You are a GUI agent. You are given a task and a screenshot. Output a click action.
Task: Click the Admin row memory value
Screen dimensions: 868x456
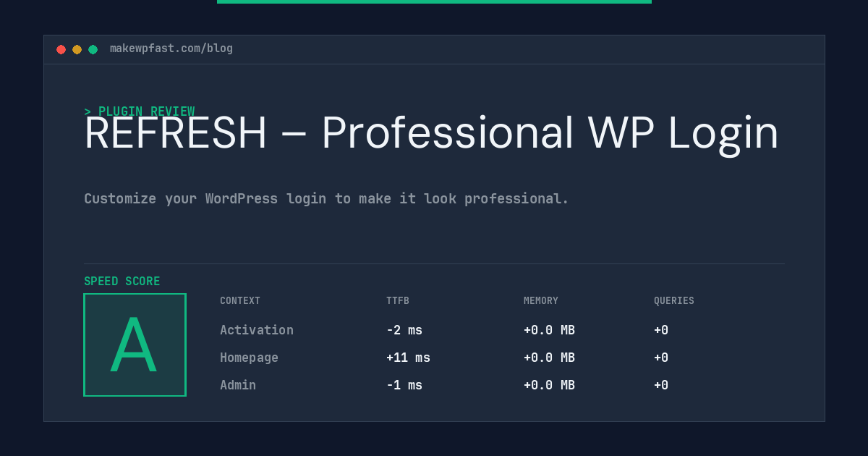click(549, 385)
